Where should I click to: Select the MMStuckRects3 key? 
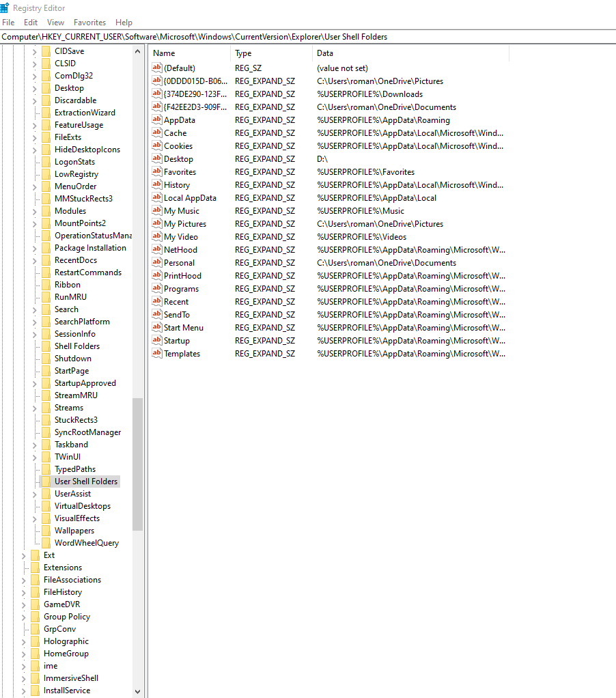[84, 199]
